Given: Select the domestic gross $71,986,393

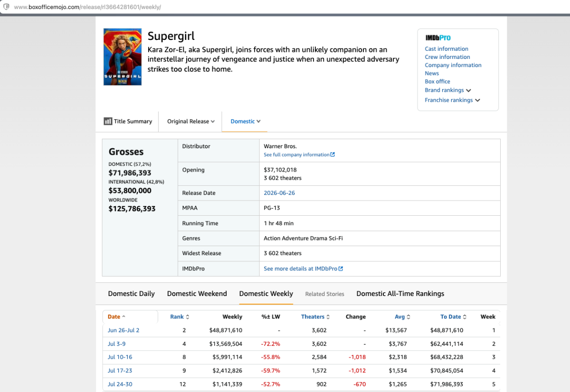Looking at the screenshot, I should tap(130, 173).
